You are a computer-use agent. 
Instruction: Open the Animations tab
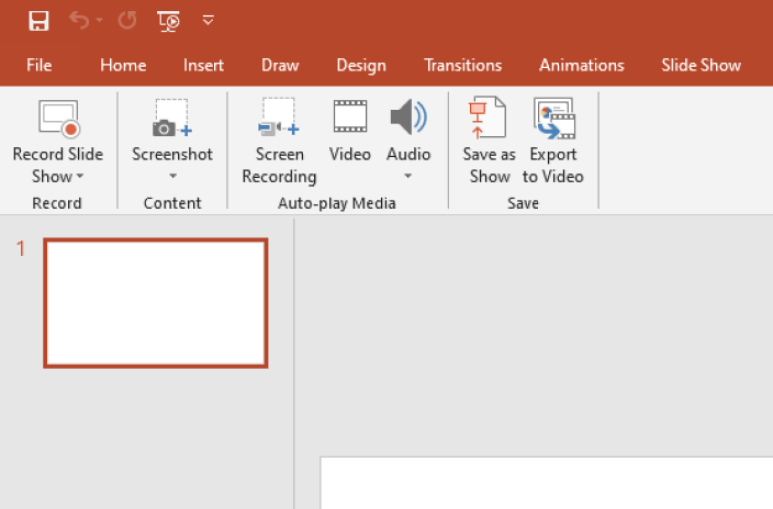pos(581,65)
